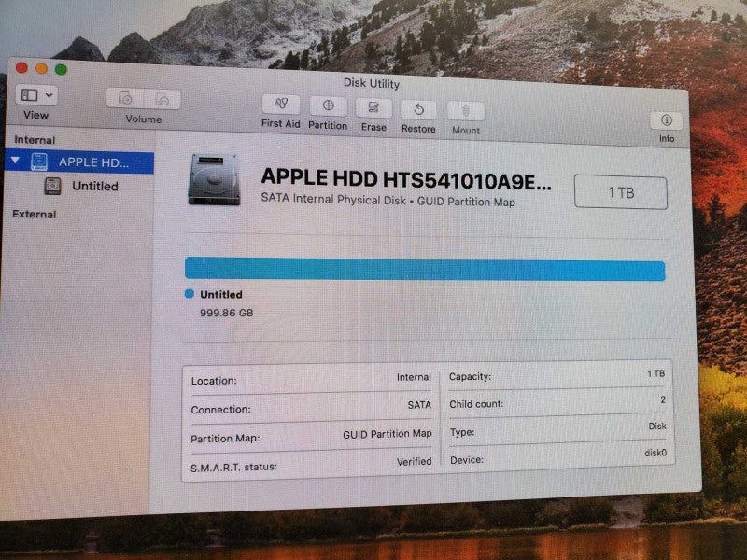Click the External sidebar section header

(35, 215)
